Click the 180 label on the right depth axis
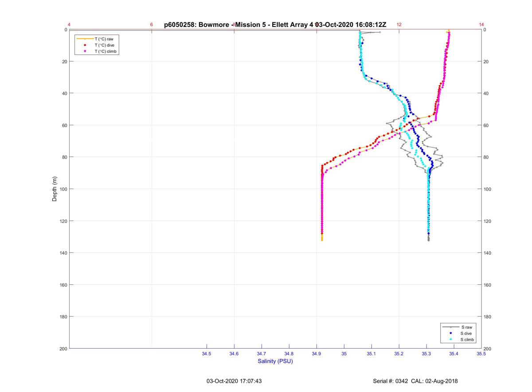Screen dimensions: 532x392 tap(488, 317)
